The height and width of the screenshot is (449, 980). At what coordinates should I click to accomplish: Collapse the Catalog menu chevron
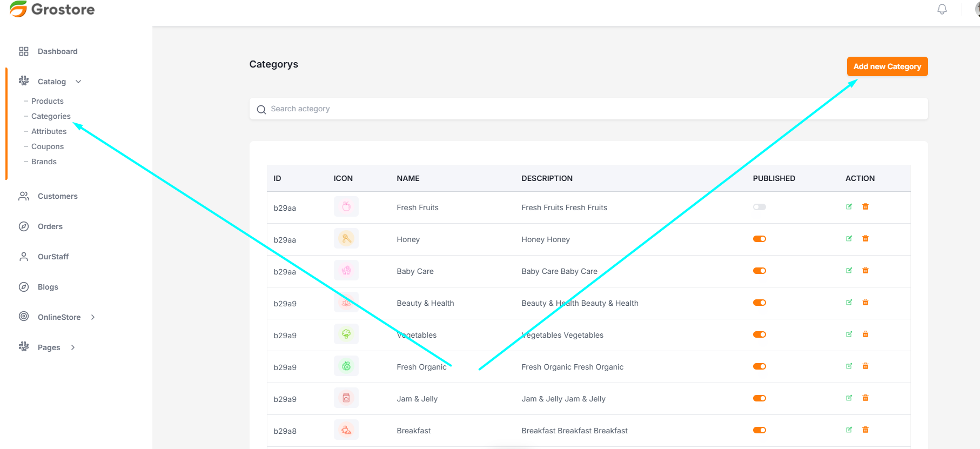pos(78,82)
